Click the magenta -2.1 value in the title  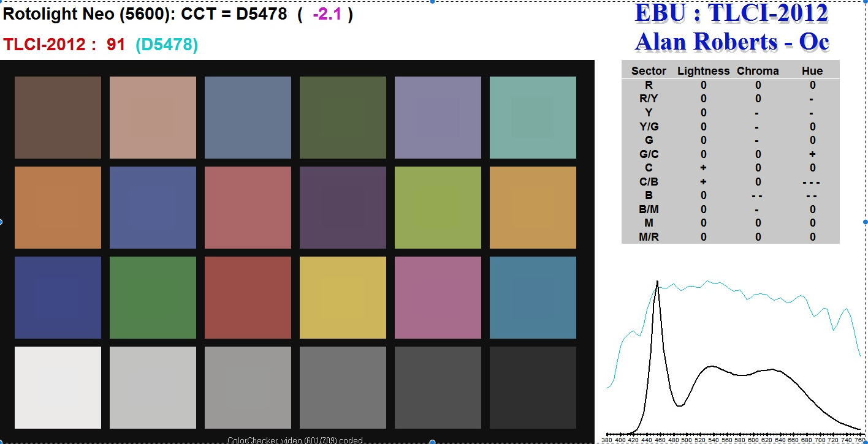tap(327, 14)
